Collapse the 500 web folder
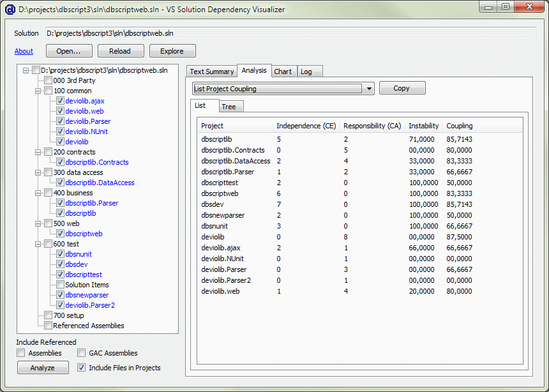 pos(38,223)
